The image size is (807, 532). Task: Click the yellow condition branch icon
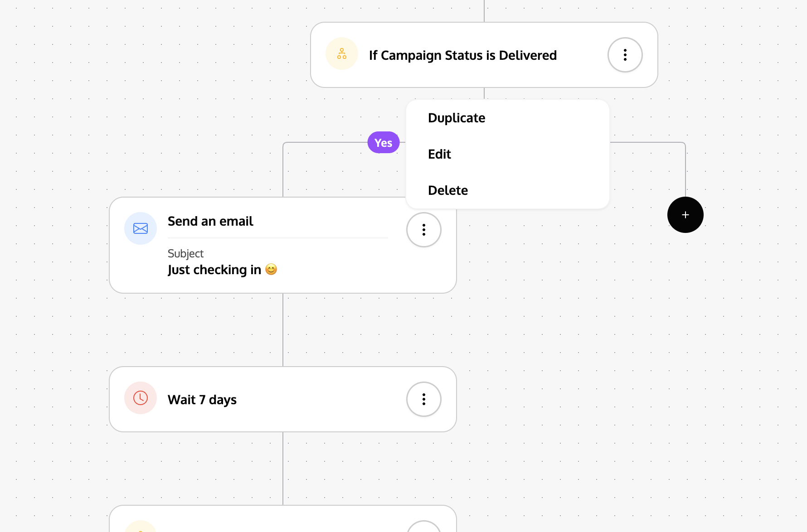[x=342, y=53]
